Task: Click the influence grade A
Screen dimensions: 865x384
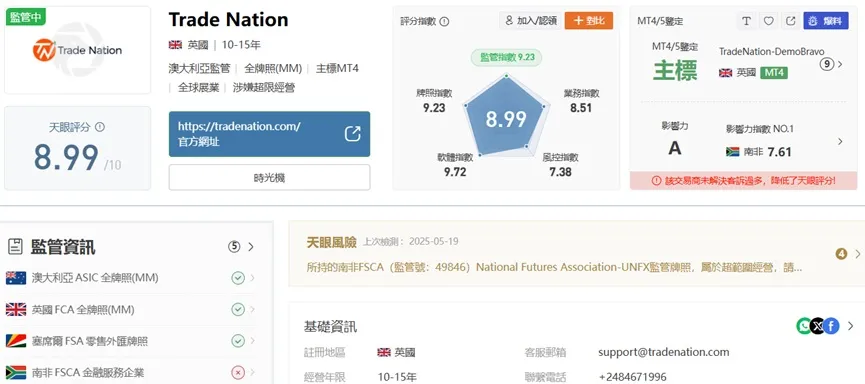Action: pyautogui.click(x=675, y=149)
